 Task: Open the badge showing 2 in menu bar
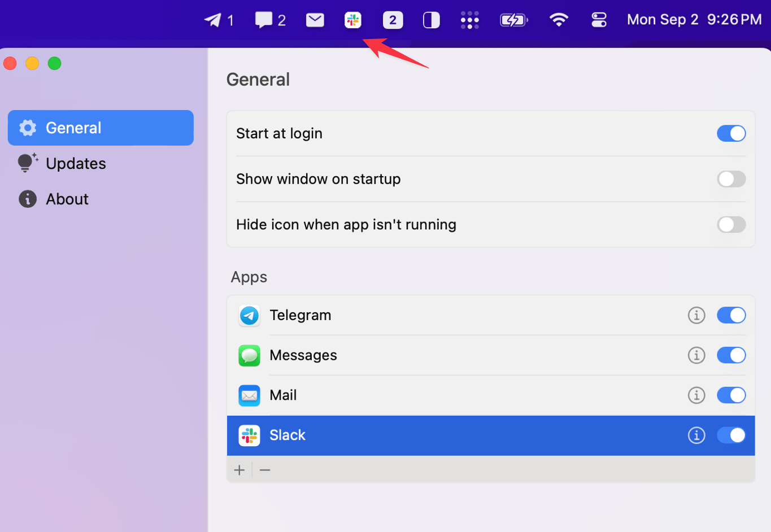click(x=393, y=20)
